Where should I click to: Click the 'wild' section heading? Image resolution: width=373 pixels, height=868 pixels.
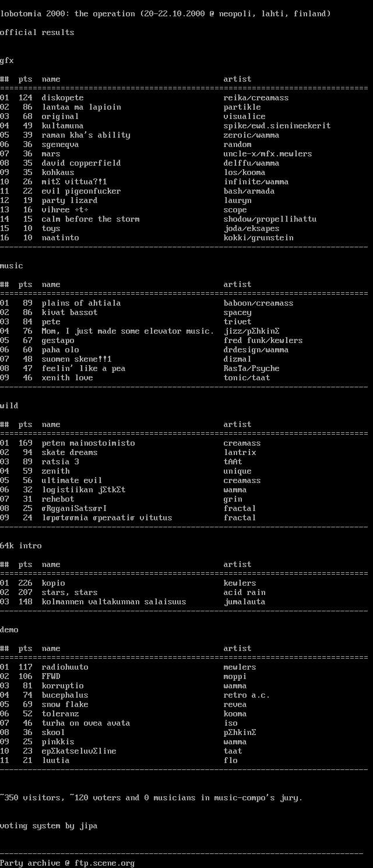pos(9,406)
